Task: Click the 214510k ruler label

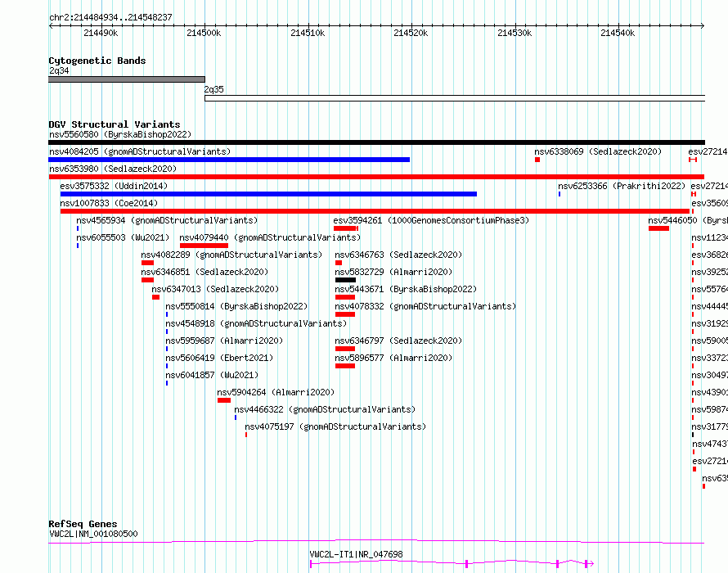Action: coord(308,33)
